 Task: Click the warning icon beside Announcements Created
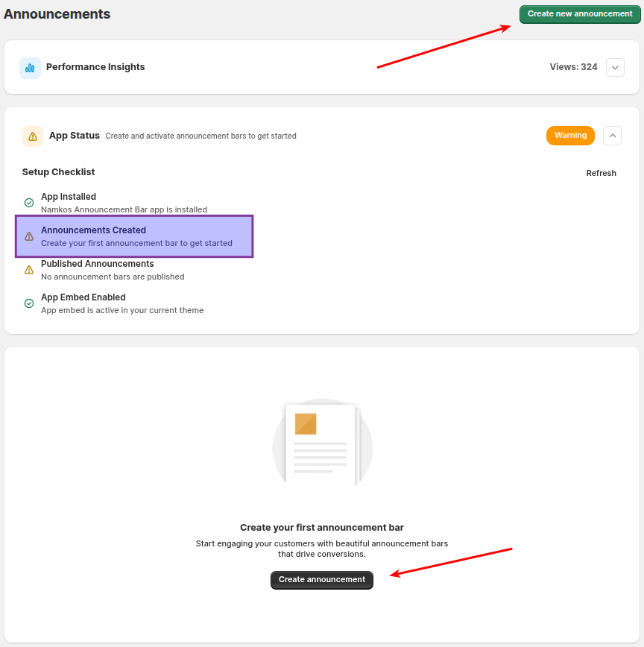[x=29, y=236]
